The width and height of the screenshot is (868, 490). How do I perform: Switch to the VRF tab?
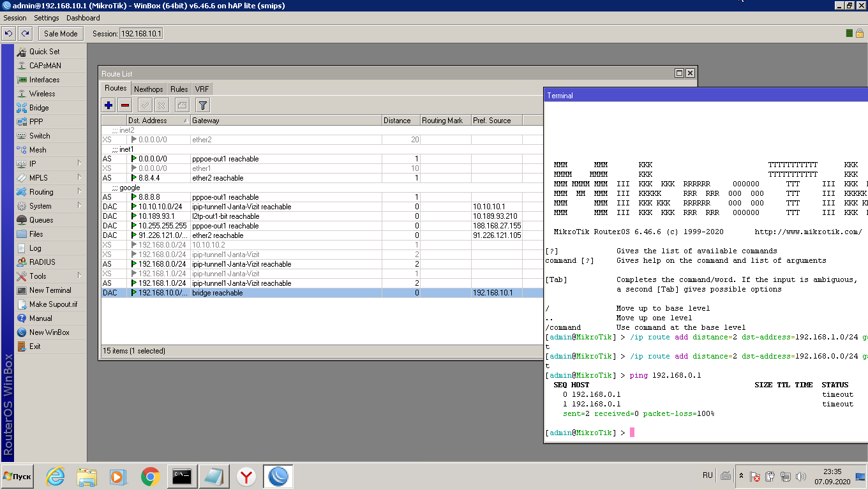[x=202, y=89]
